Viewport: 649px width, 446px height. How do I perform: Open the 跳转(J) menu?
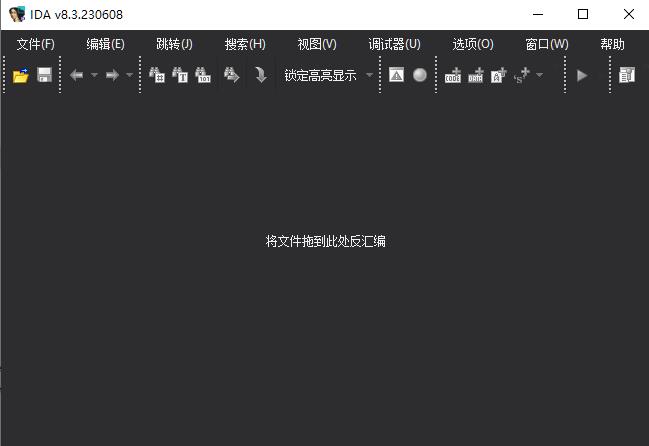point(174,44)
